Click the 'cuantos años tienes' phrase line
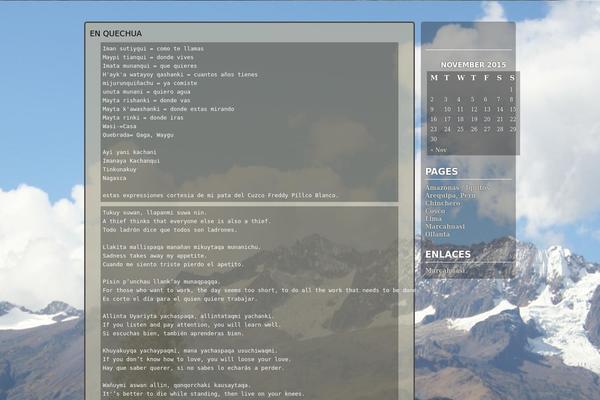 coord(180,75)
